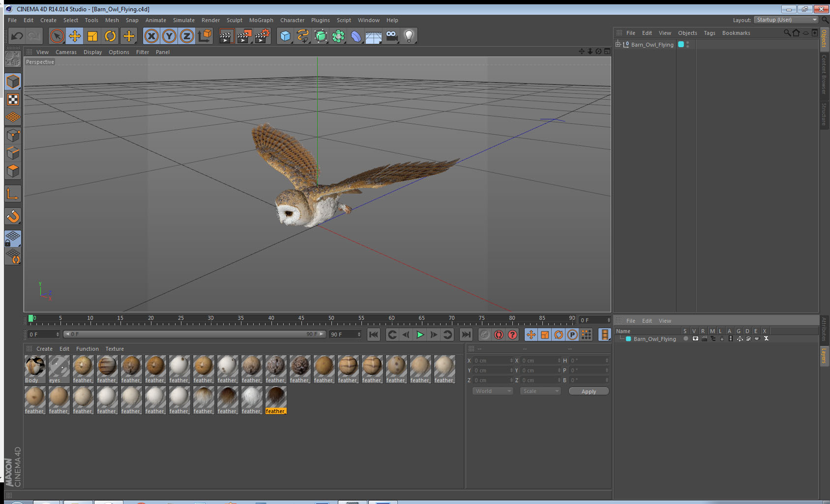The image size is (830, 504).
Task: Activate the Rotate tool
Action: click(x=110, y=36)
